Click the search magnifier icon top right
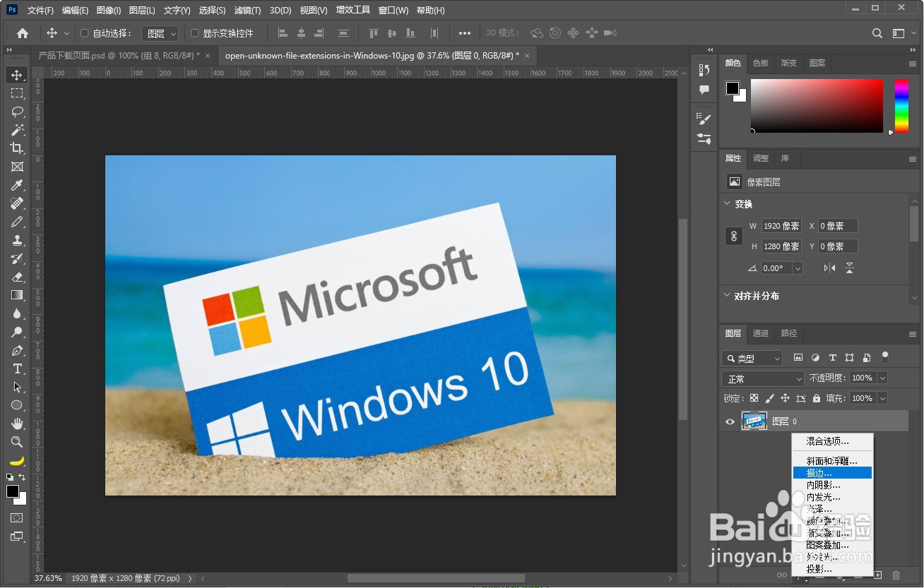The image size is (924, 588). click(x=877, y=33)
